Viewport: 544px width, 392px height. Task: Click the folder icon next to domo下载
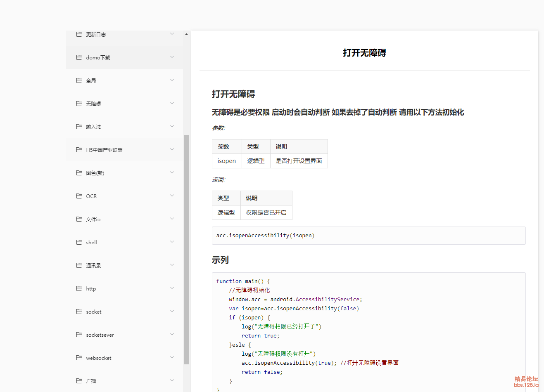(79, 57)
